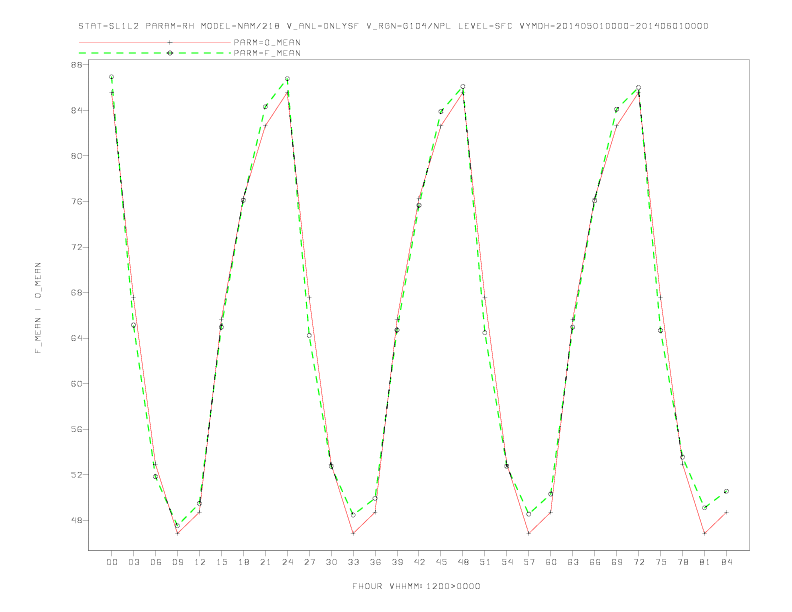The width and height of the screenshot is (792, 612).
Task: Click the y-axis tick value 60
Action: click(x=76, y=383)
